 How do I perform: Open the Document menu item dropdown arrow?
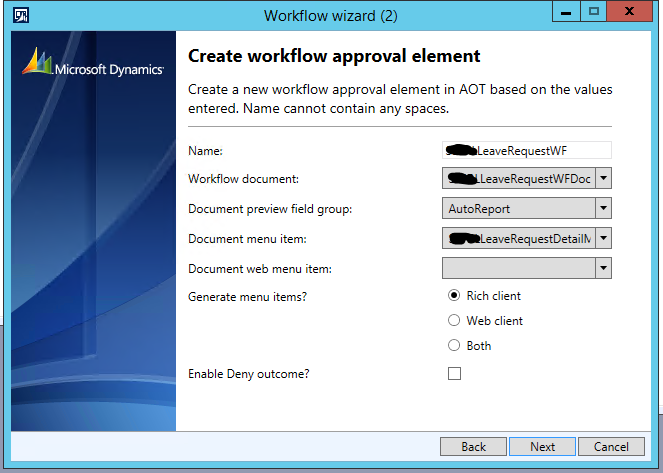coord(603,238)
